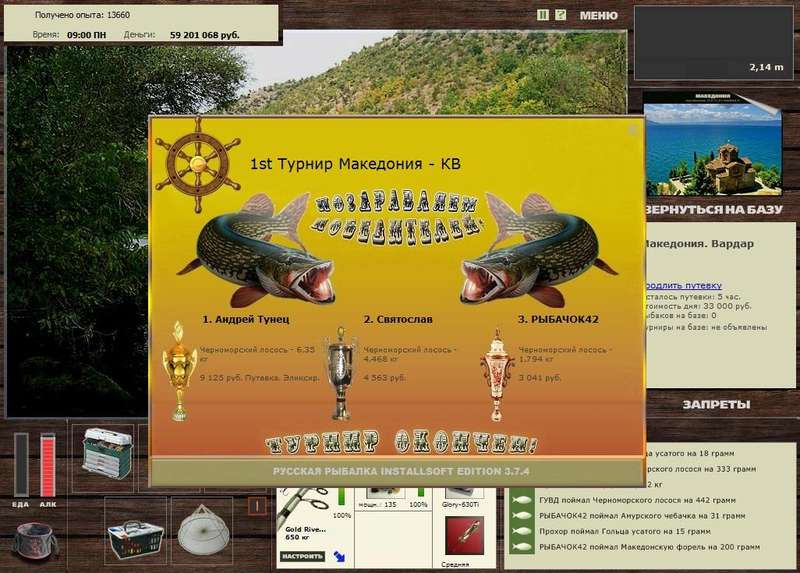Click the ЕДА food level bar
Screen dimensions: 800x573
tap(21, 464)
